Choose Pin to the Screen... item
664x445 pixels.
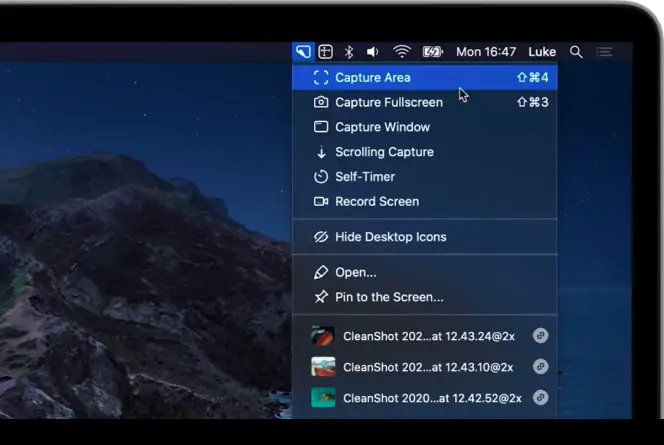coord(425,297)
